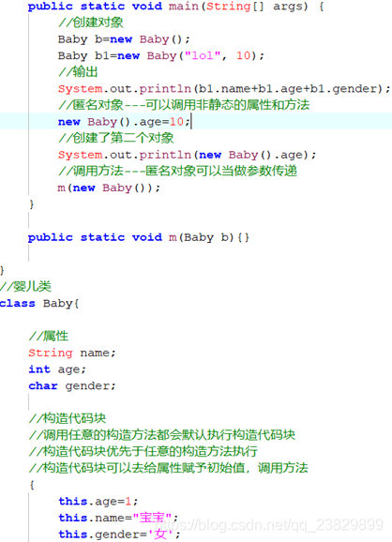Image resolution: width=392 pixels, height=542 pixels.
Task: Click println(b1.name+b1.age+b1.gender) line
Action: pyautogui.click(x=224, y=89)
